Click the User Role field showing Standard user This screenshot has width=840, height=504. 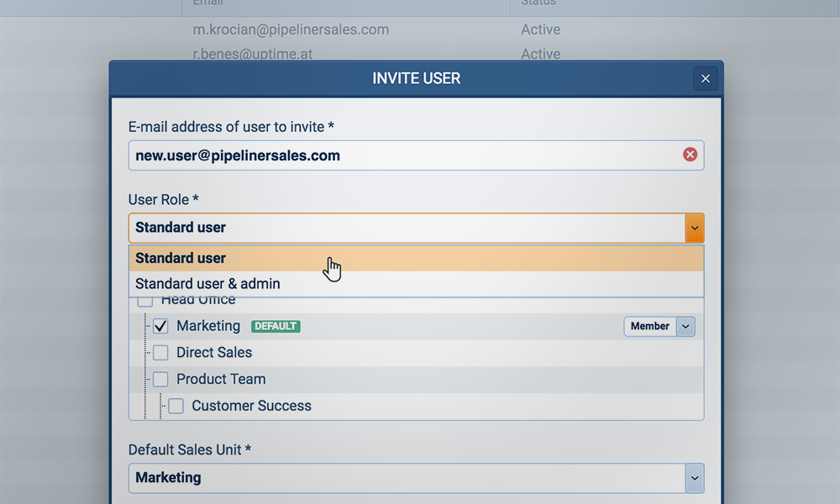point(403,228)
